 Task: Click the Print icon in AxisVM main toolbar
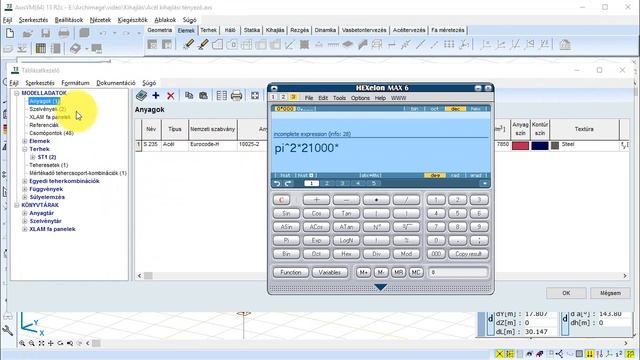(64, 33)
